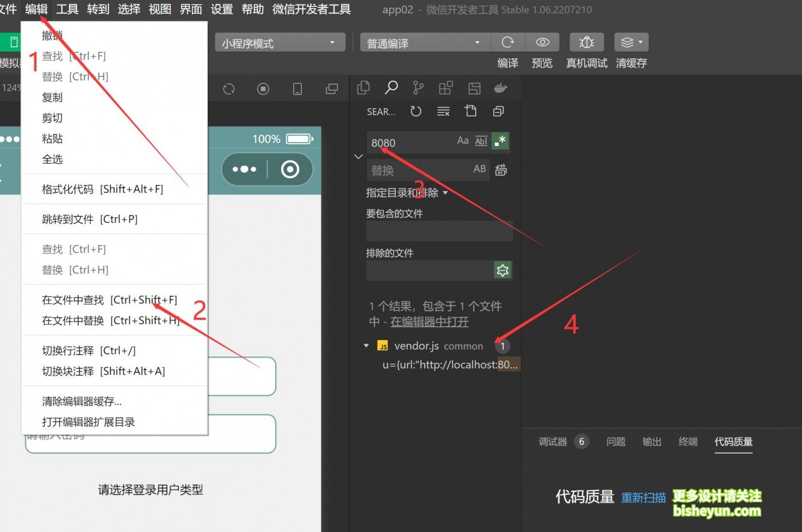Image resolution: width=802 pixels, height=532 pixels.
Task: Click the 重新扫描 link
Action: [x=643, y=498]
